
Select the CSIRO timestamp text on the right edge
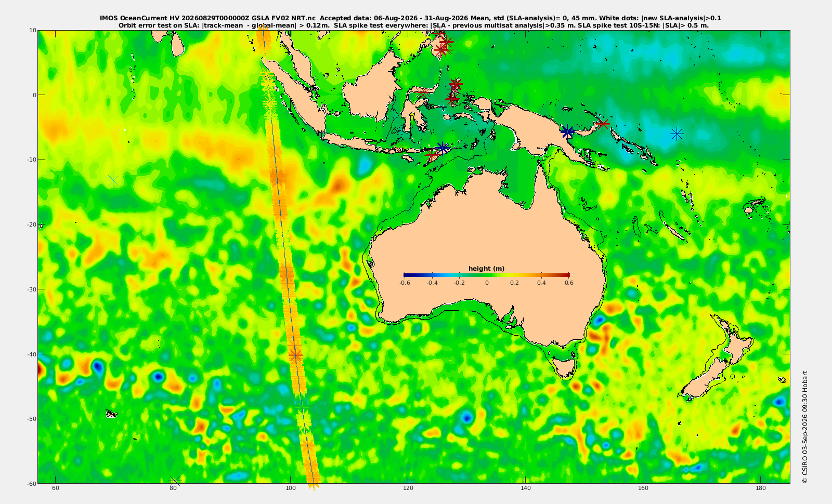(805, 427)
